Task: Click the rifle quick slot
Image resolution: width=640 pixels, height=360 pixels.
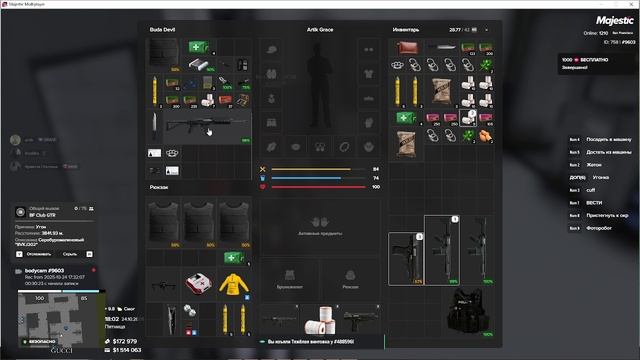Action: click(280, 320)
